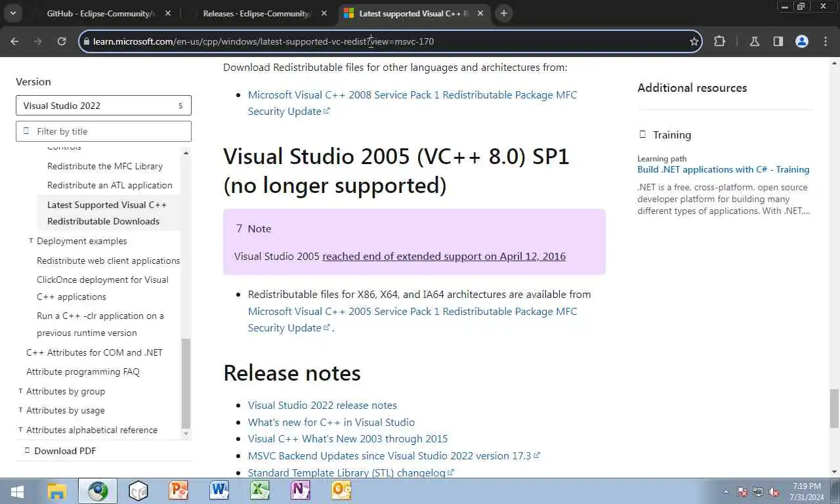Image resolution: width=840 pixels, height=504 pixels.
Task: Click the table of contents scrollbar thumb
Action: tap(186, 383)
